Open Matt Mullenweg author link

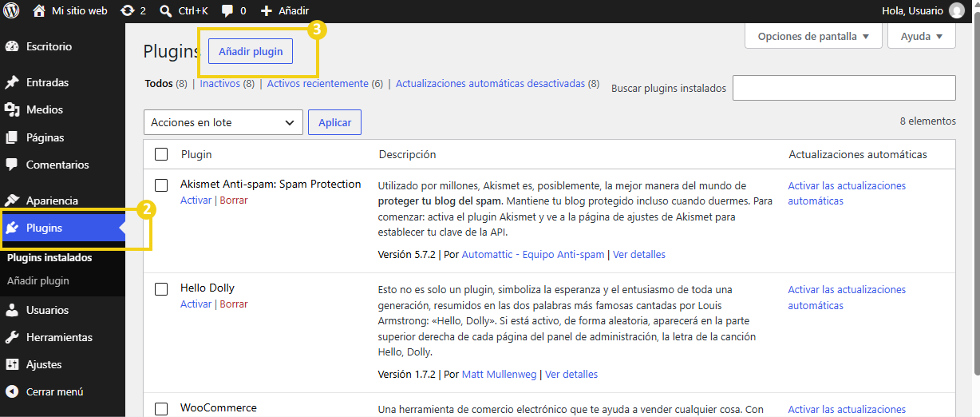tap(500, 375)
